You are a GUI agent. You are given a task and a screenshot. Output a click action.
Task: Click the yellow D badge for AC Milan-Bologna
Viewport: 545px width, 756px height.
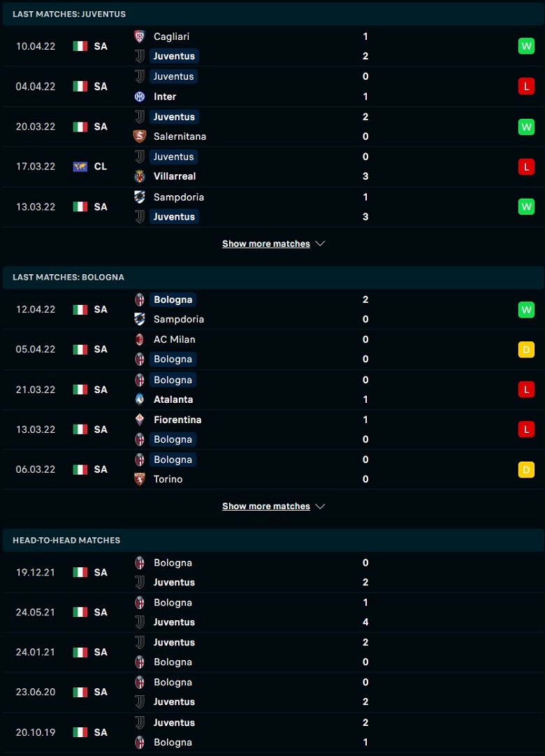pos(526,350)
